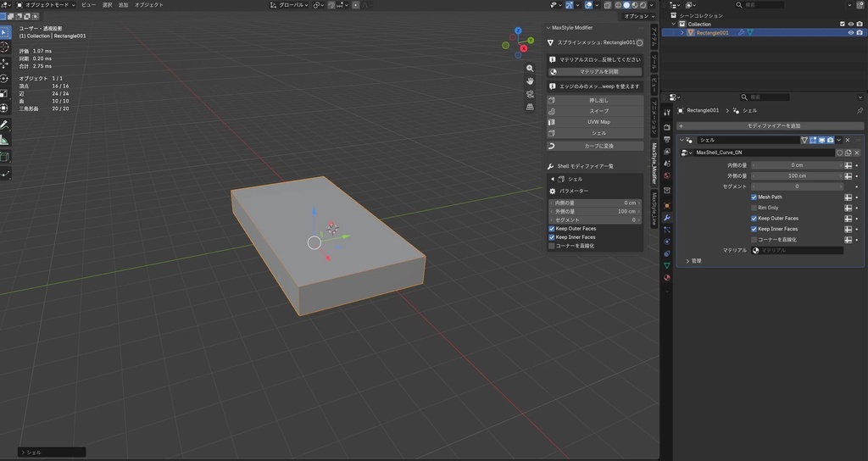Select the Rotate tool in toolbar
This screenshot has height=461, width=868.
click(x=4, y=79)
